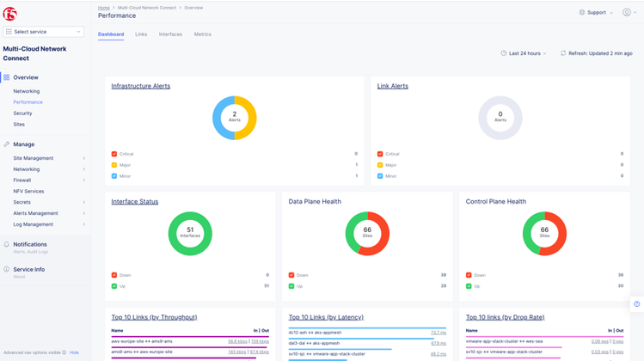Click the Refresh icon near updated time

[x=563, y=53]
